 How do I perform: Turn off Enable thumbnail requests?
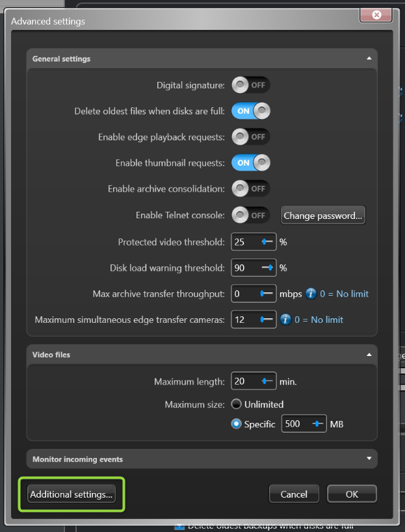(x=250, y=163)
